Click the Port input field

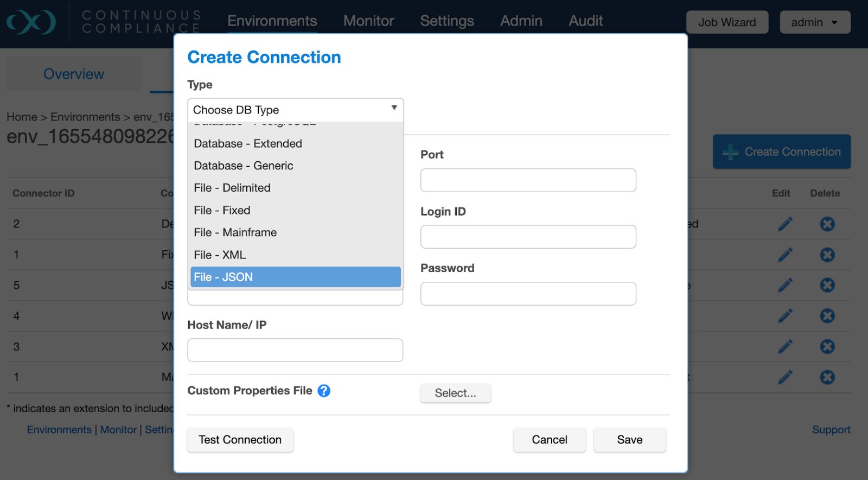click(x=528, y=180)
